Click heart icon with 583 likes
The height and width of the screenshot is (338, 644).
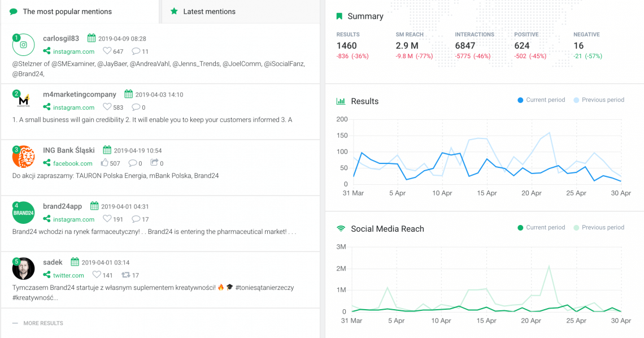pos(107,107)
